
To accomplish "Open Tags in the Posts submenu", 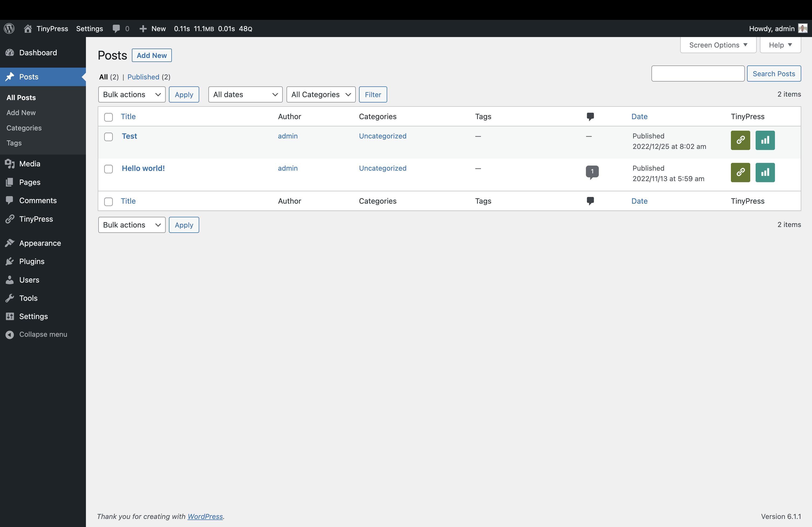I will [x=14, y=143].
